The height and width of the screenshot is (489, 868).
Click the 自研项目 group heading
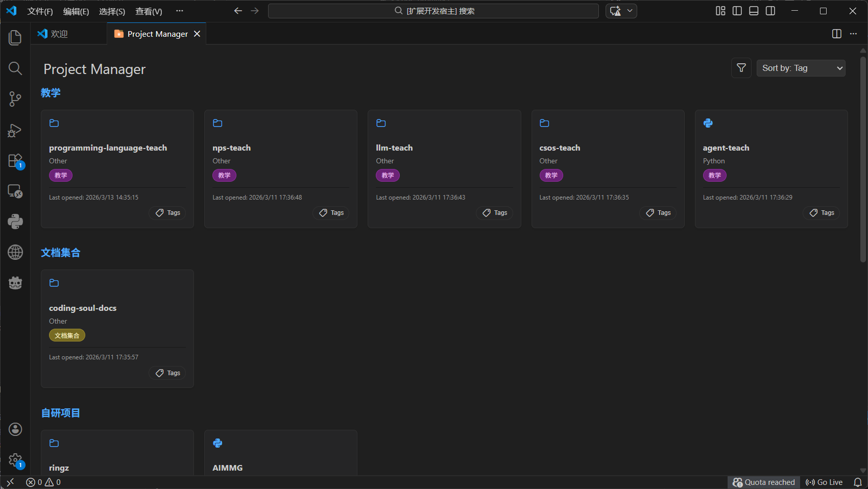coord(61,413)
